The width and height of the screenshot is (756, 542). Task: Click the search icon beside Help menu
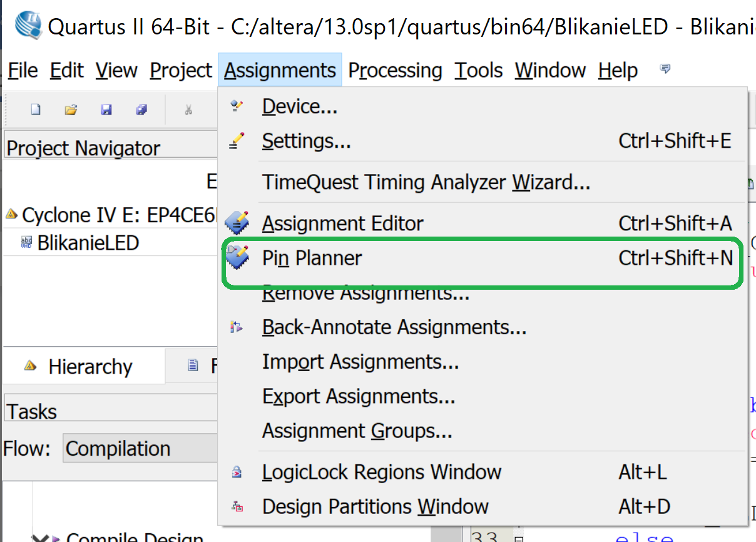click(665, 69)
